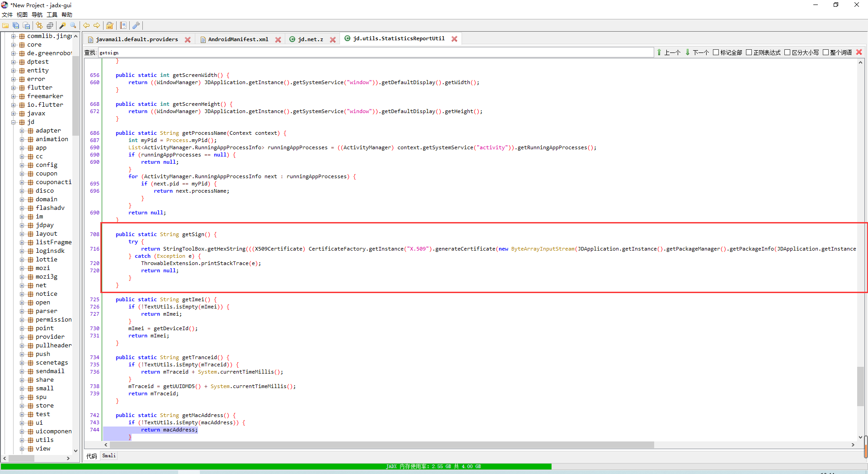The width and height of the screenshot is (868, 474).
Task: Open preferences with the wrench icon
Action: click(x=136, y=26)
